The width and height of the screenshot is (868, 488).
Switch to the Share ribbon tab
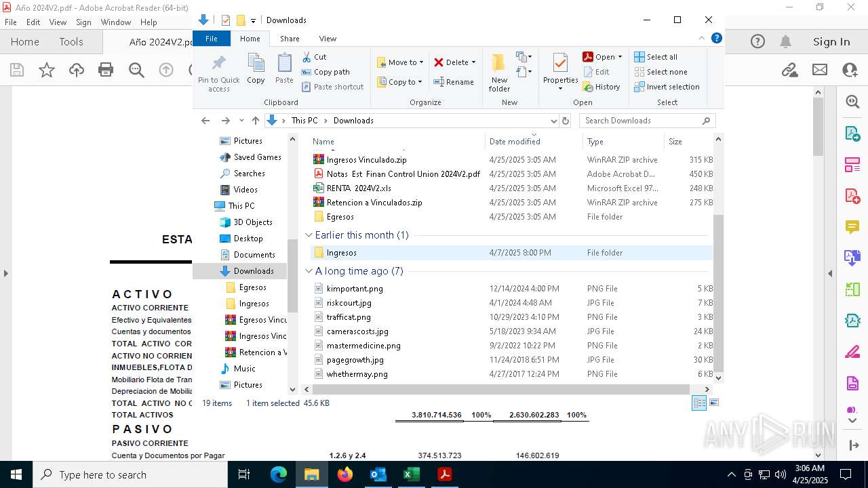[290, 39]
